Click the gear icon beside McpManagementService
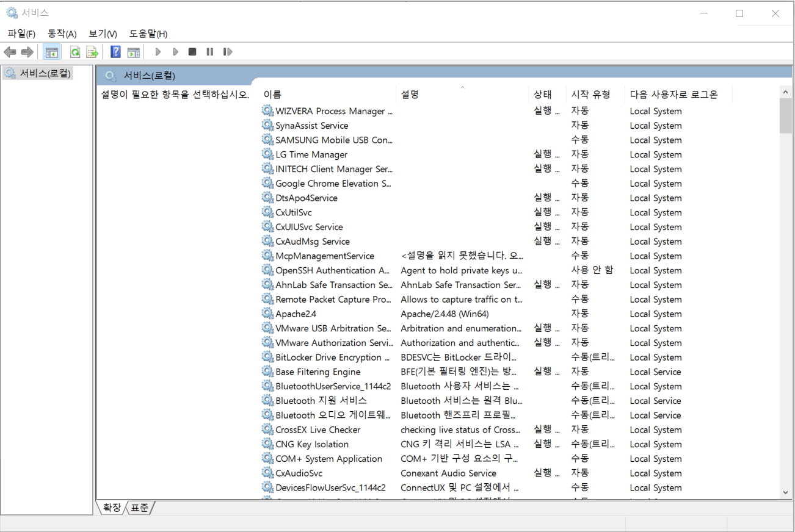The height and width of the screenshot is (532, 795). 267,256
